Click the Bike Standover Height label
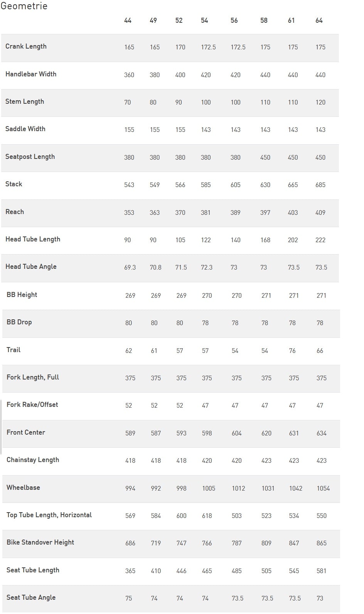364x614 pixels. point(40,542)
